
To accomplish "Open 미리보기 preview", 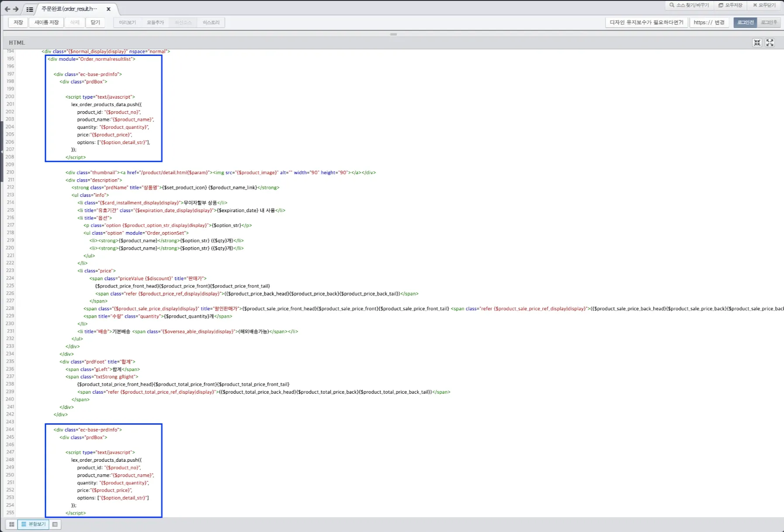I will (x=127, y=22).
